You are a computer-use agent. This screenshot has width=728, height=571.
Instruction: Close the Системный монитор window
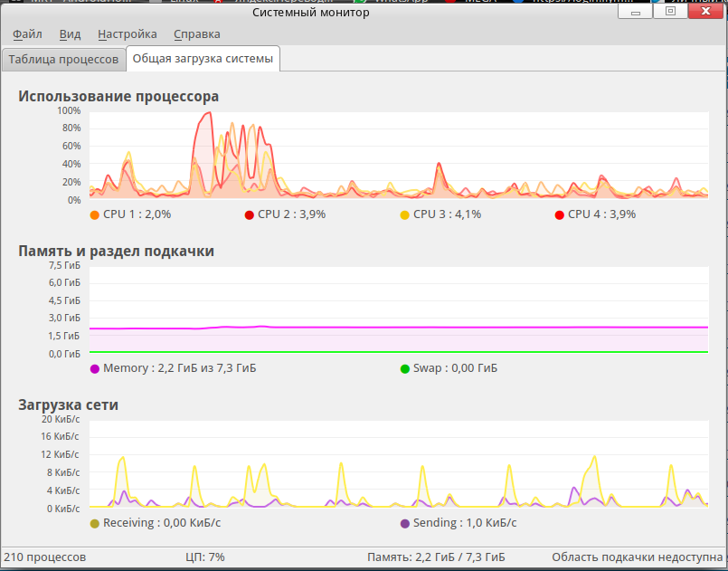tap(705, 11)
